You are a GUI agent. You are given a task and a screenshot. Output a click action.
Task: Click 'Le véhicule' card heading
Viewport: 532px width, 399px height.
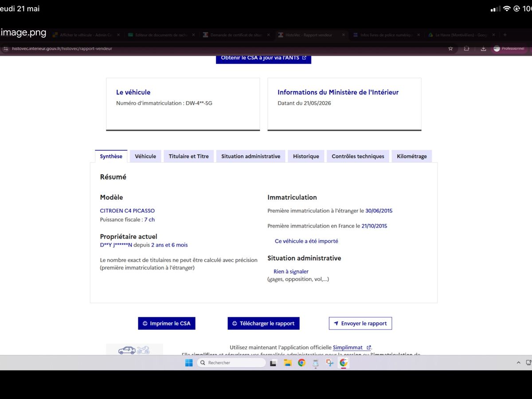(x=133, y=92)
